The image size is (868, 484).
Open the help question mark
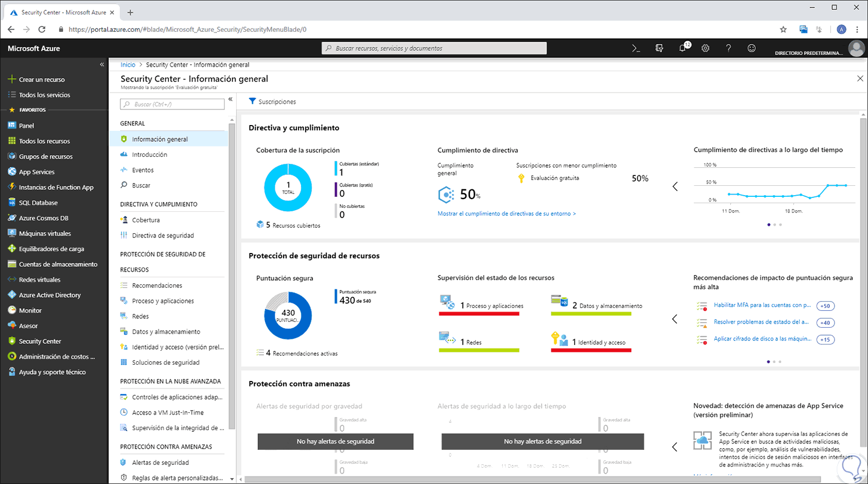point(729,49)
